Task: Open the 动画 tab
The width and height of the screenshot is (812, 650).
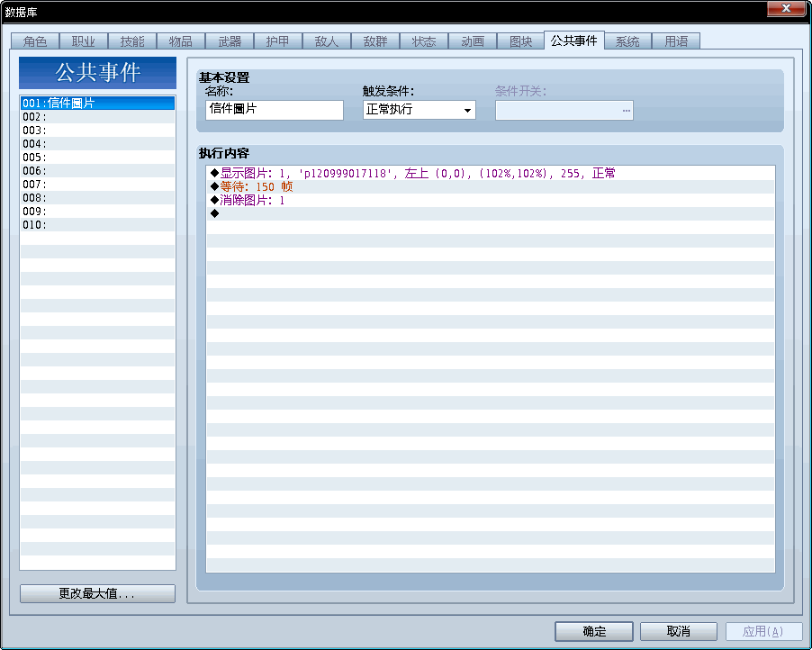Action: pos(473,41)
